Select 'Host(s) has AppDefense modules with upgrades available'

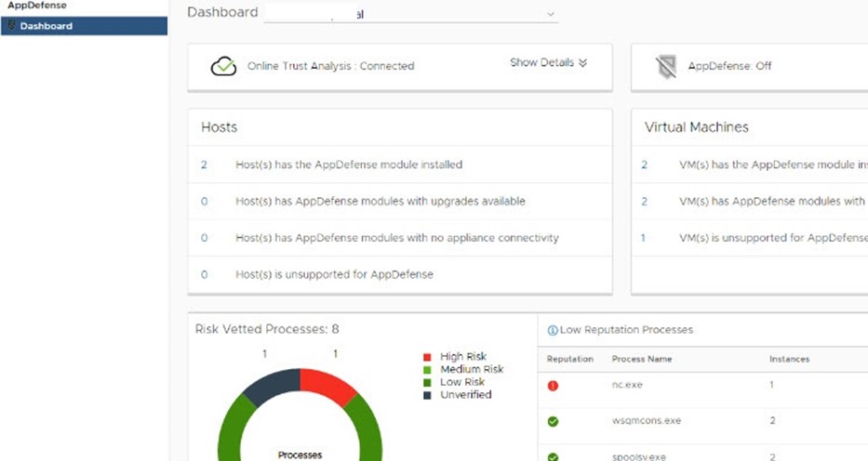click(381, 201)
